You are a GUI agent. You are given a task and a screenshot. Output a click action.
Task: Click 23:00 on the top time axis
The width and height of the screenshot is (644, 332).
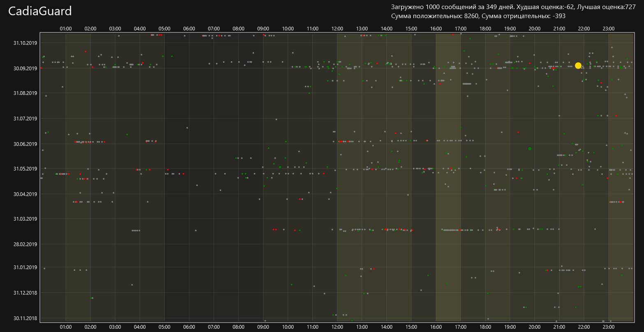click(609, 29)
